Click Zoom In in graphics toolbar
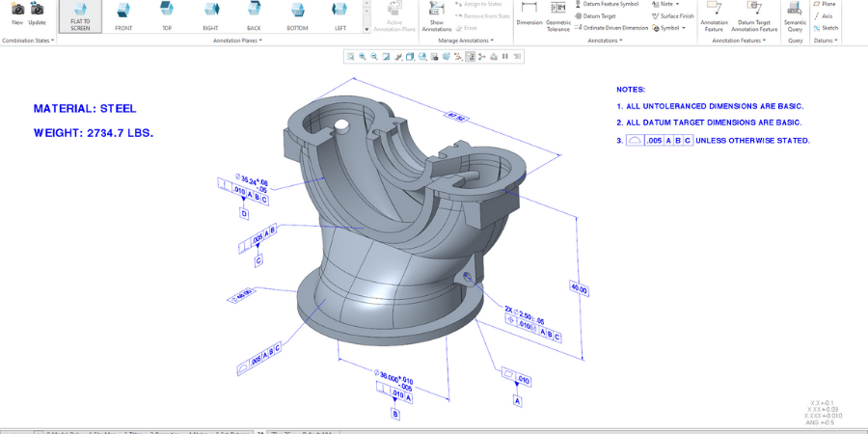 pos(362,57)
